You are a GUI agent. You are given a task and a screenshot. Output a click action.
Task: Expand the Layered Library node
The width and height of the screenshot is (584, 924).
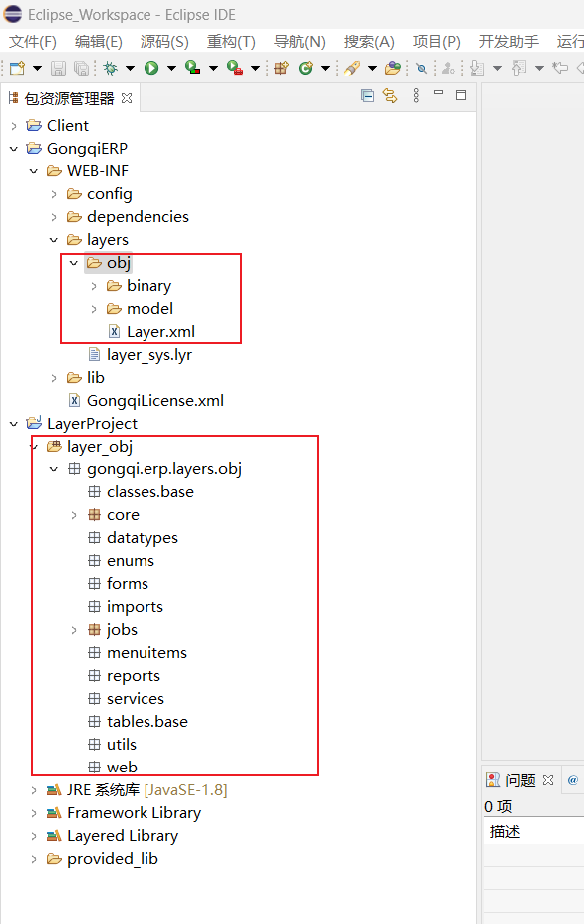(34, 837)
